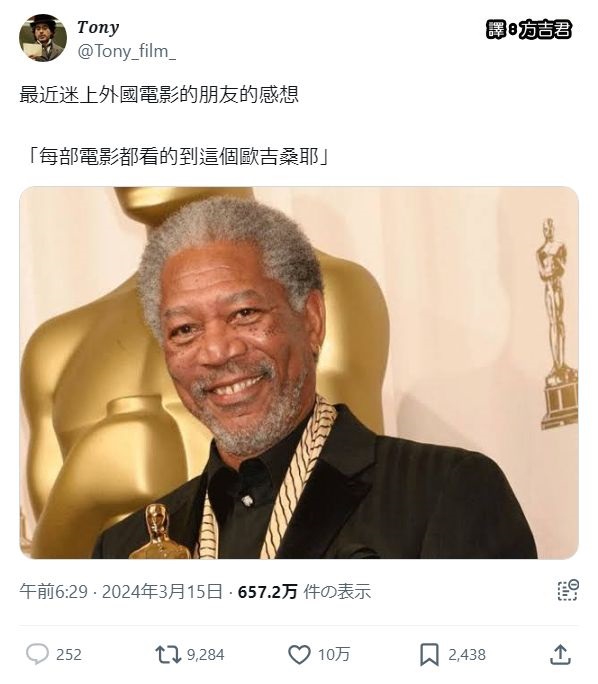Click the 657.2万 件の表示 view count
The width and height of the screenshot is (598, 684).
pos(304,592)
